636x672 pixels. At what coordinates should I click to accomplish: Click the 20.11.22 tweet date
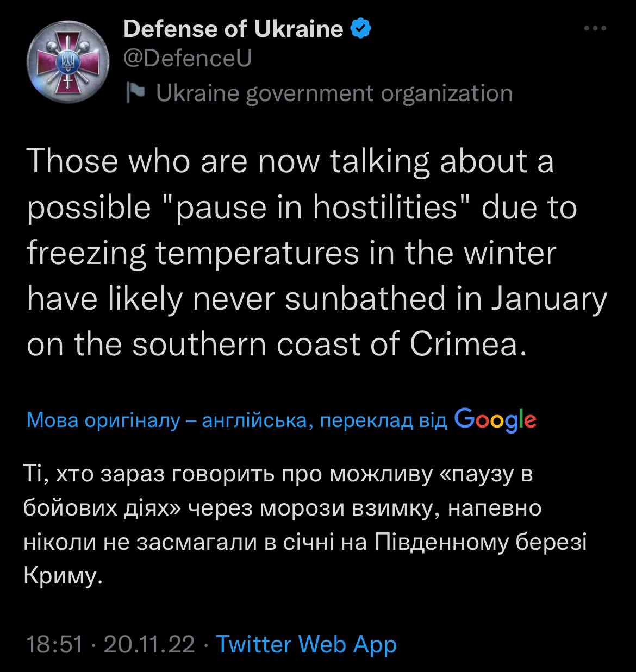(148, 644)
